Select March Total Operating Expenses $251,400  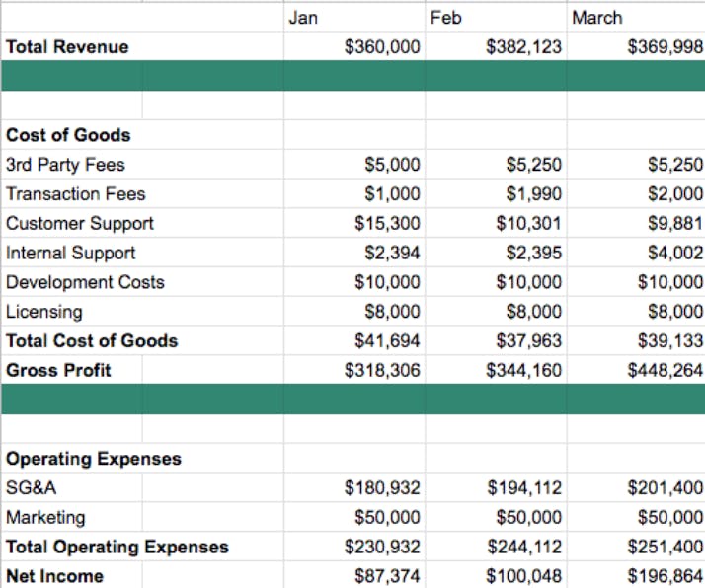pyautogui.click(x=635, y=547)
